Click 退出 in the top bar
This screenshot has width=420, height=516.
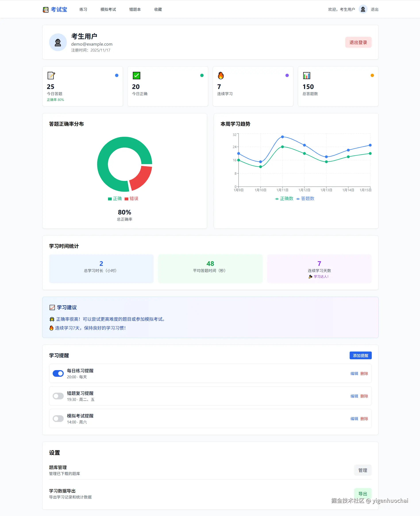374,10
